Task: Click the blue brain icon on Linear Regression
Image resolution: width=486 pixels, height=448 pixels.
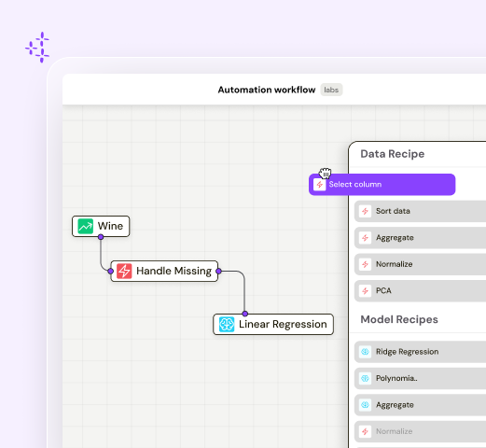Action: coord(227,325)
